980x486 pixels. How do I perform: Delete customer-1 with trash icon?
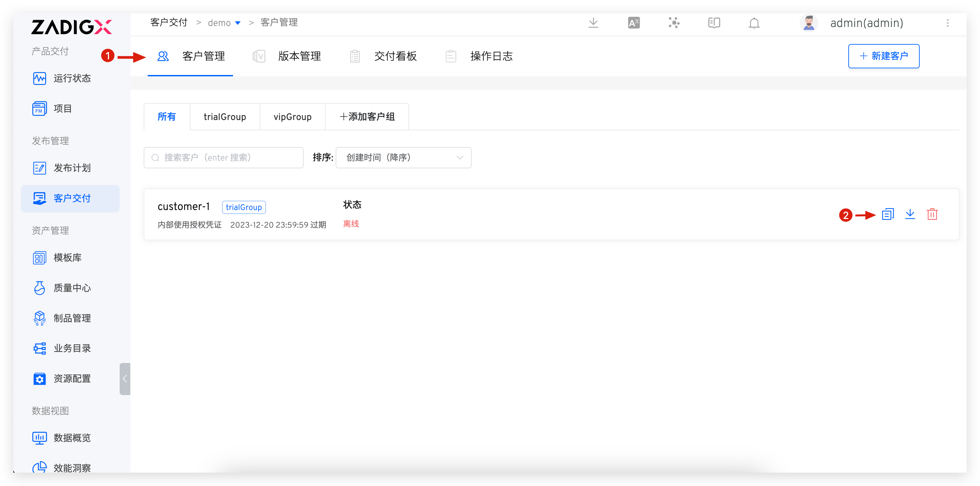pyautogui.click(x=932, y=214)
